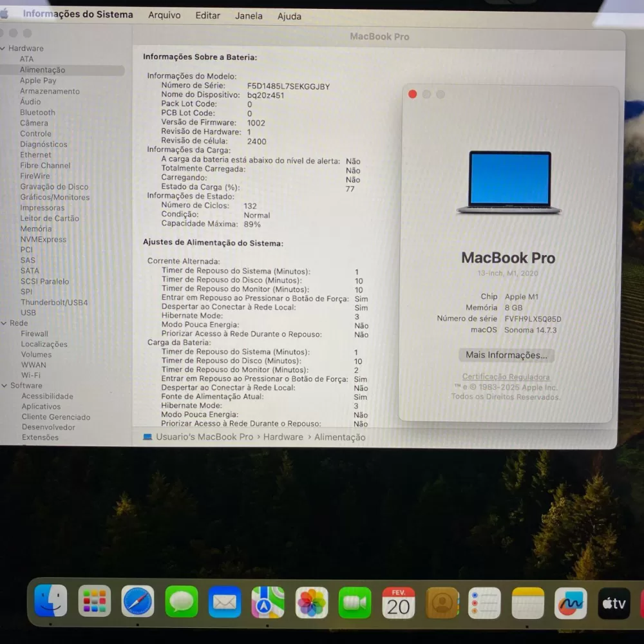This screenshot has height=644, width=644.
Task: Open the Janela menu
Action: click(x=249, y=16)
